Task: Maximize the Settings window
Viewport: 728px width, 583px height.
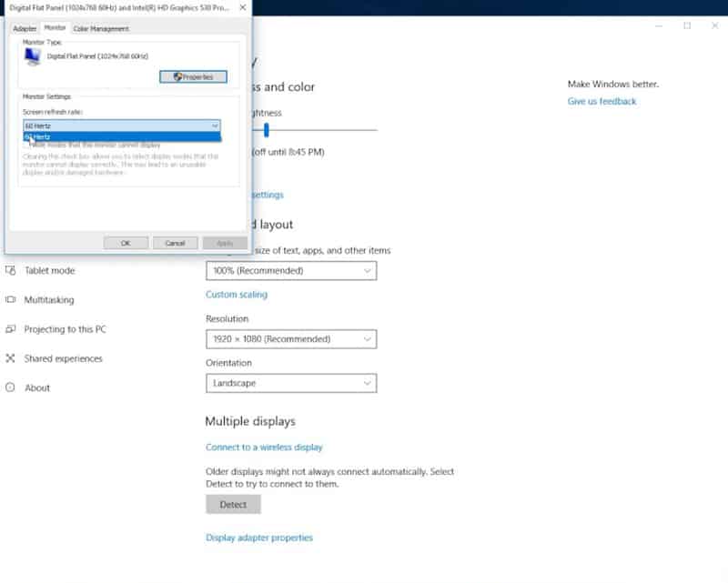Action: 687,25
